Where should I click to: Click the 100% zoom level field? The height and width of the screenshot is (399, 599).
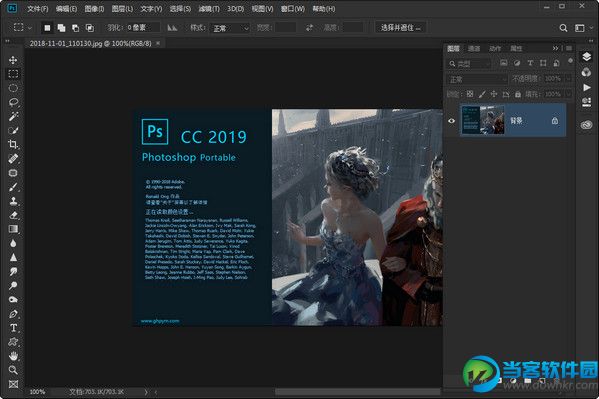pos(37,392)
